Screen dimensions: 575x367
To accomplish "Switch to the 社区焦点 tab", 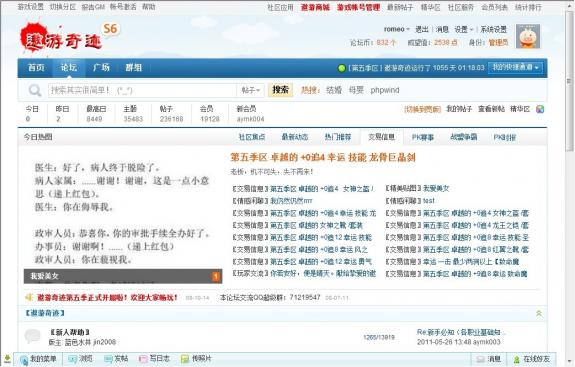I will 252,137.
